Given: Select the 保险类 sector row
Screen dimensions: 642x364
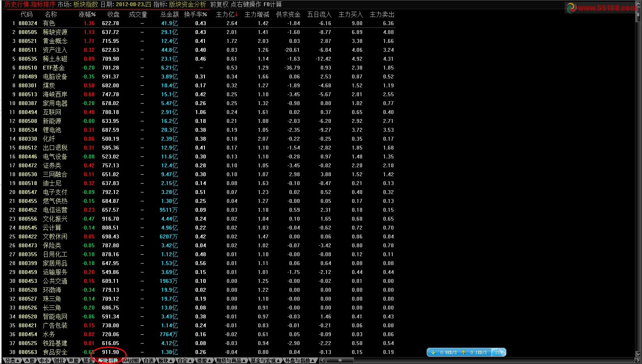Looking at the screenshot, I should point(199,245).
